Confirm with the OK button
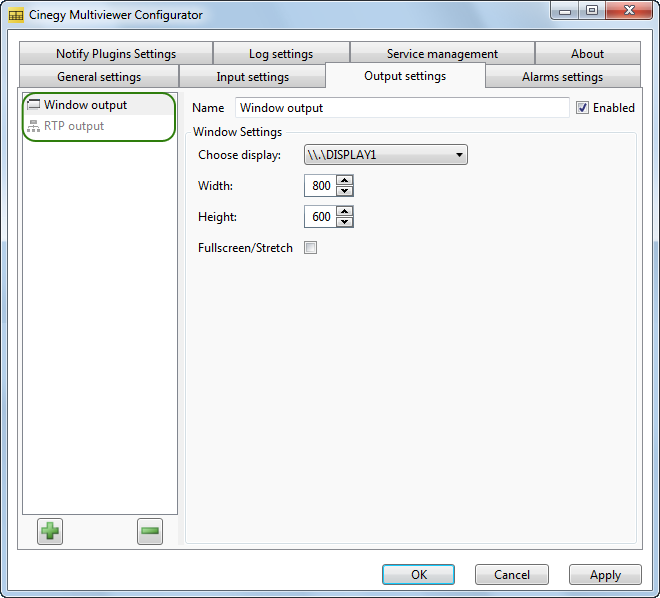The height and width of the screenshot is (598, 660). click(418, 574)
